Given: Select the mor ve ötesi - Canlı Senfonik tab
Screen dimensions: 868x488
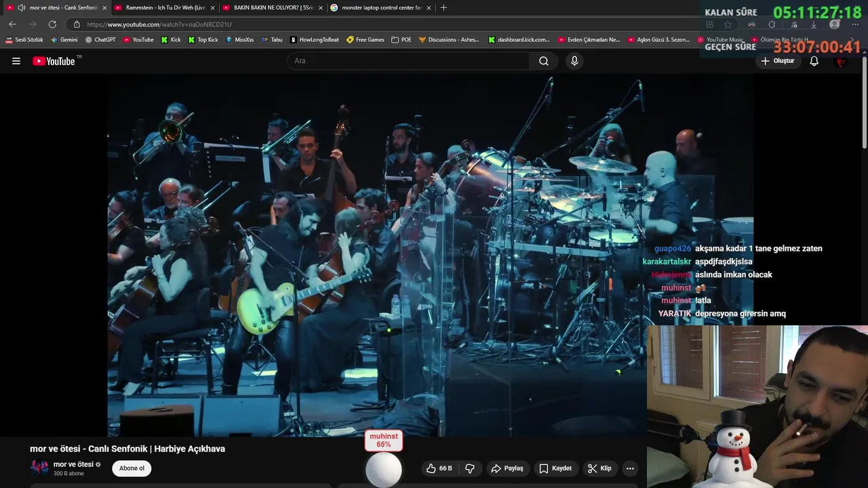Looking at the screenshot, I should (x=58, y=7).
